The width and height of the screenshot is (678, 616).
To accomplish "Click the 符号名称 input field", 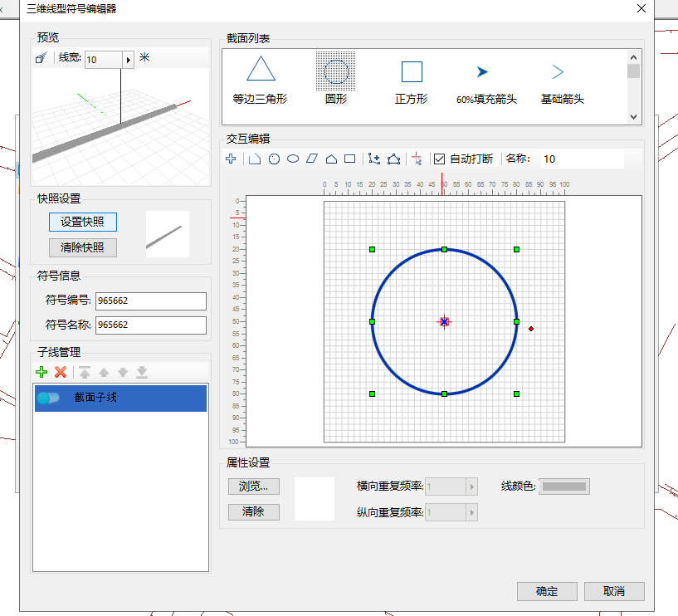I will coord(151,325).
